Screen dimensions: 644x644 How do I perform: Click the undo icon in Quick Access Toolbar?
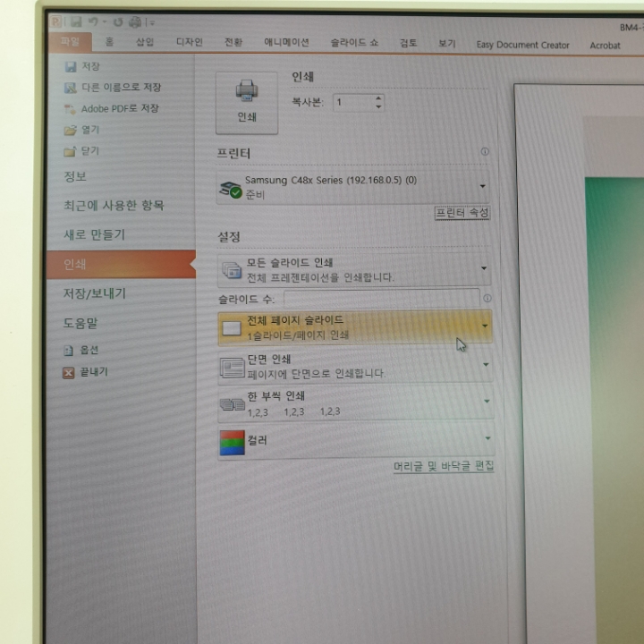(94, 21)
